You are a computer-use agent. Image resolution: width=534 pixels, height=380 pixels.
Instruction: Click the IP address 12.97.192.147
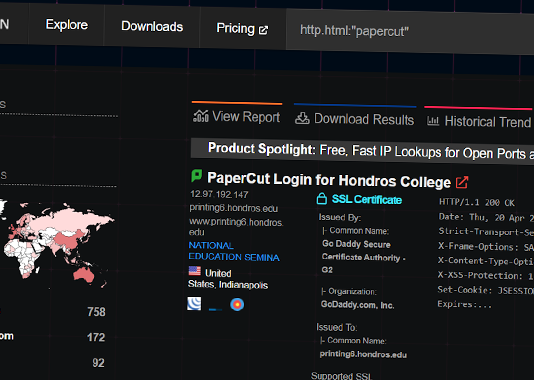pos(219,194)
